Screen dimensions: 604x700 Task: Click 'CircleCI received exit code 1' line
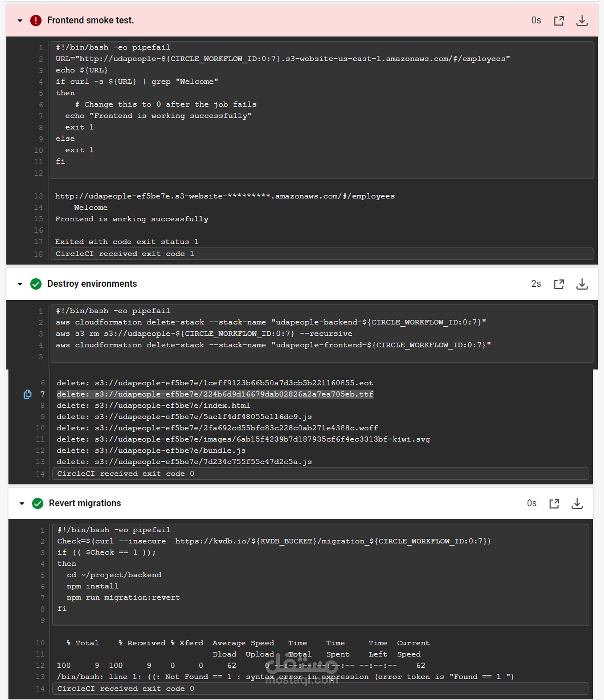[x=125, y=254]
